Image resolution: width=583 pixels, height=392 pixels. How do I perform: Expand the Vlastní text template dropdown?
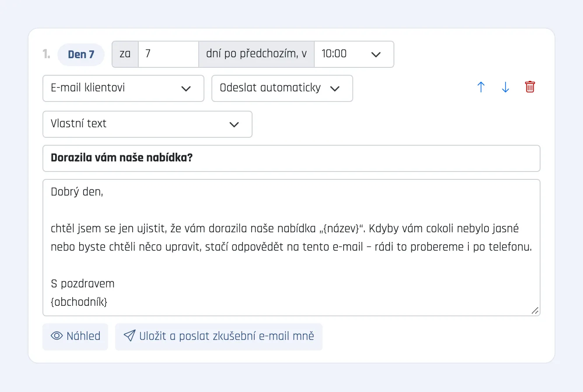pyautogui.click(x=148, y=124)
